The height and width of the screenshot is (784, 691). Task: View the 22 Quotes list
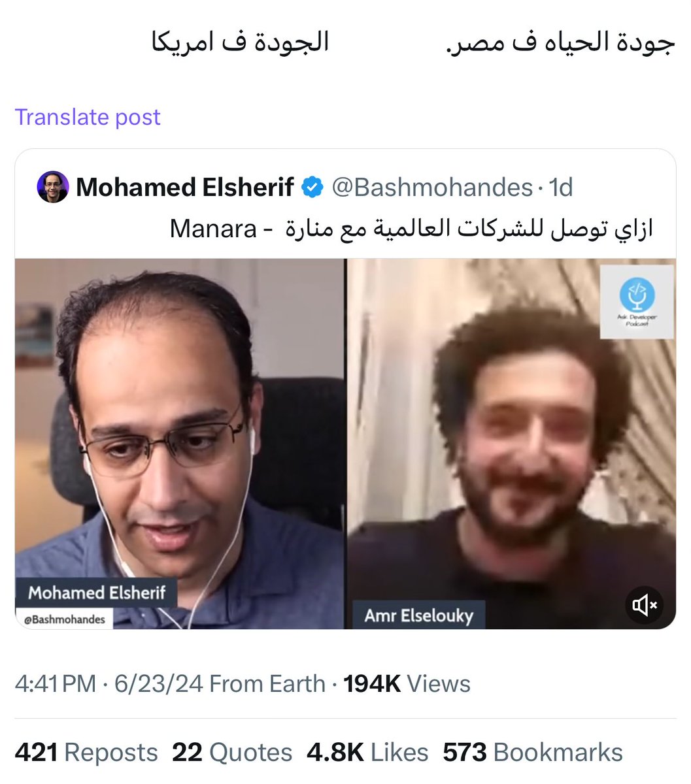click(232, 753)
